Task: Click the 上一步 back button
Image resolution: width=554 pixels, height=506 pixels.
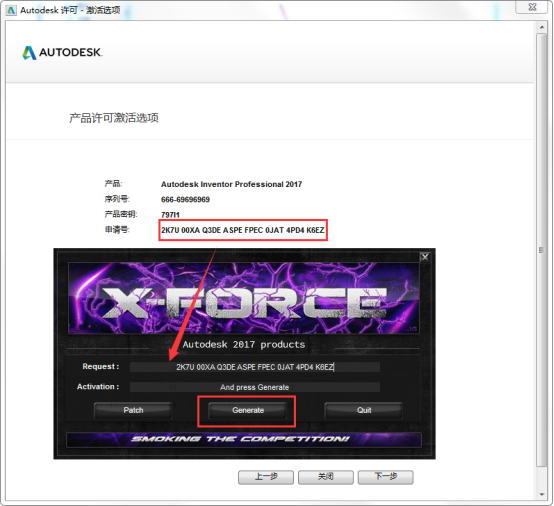Action: click(x=266, y=477)
